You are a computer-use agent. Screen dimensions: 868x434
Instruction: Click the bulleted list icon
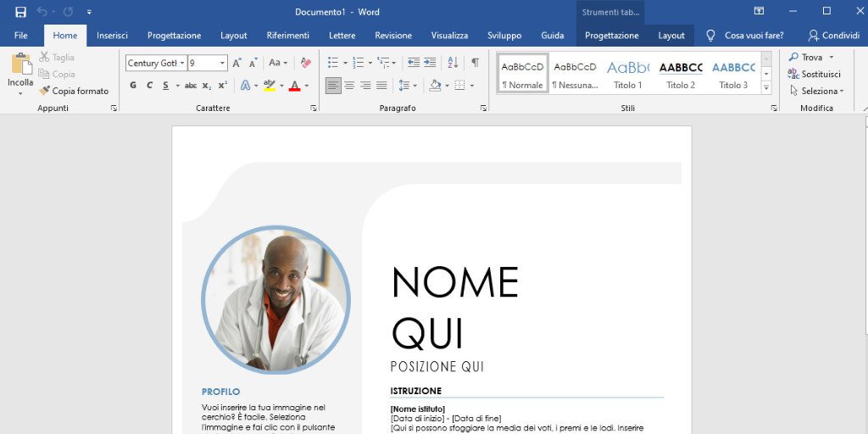332,63
